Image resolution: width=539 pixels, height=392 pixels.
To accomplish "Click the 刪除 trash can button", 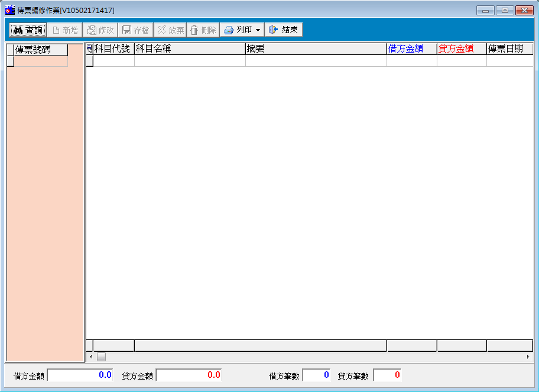I will [x=203, y=30].
